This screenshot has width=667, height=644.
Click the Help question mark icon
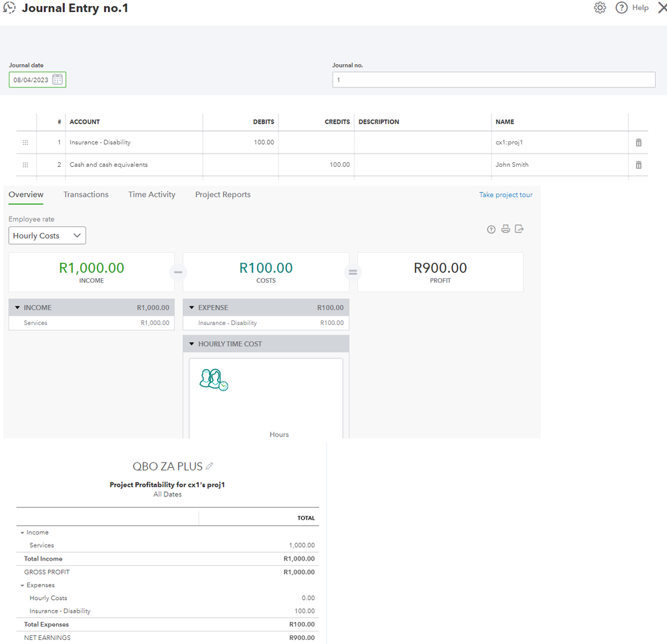(622, 8)
